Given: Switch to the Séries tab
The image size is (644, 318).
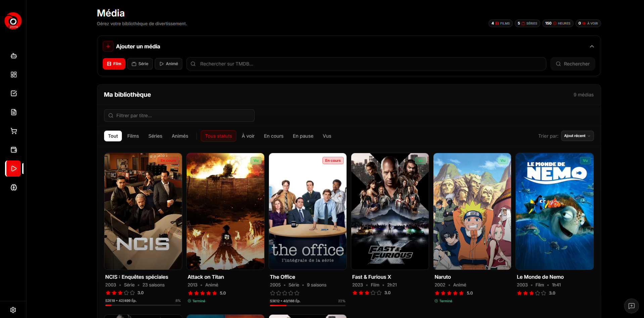Looking at the screenshot, I should coord(155,136).
